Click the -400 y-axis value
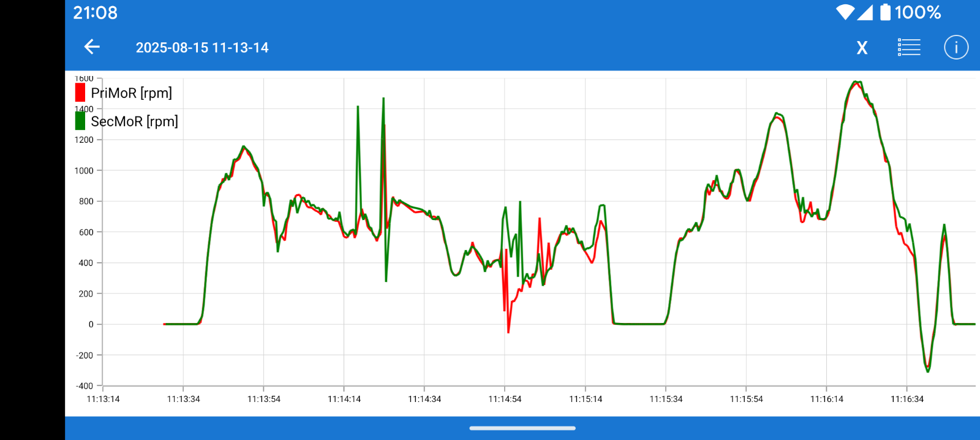The width and height of the screenshot is (980, 440). [x=85, y=386]
